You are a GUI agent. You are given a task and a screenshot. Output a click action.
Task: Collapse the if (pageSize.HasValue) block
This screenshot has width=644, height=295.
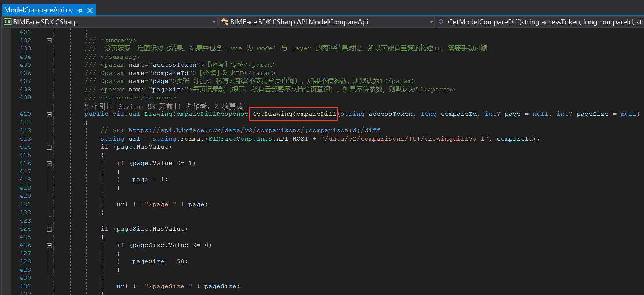[x=49, y=229]
